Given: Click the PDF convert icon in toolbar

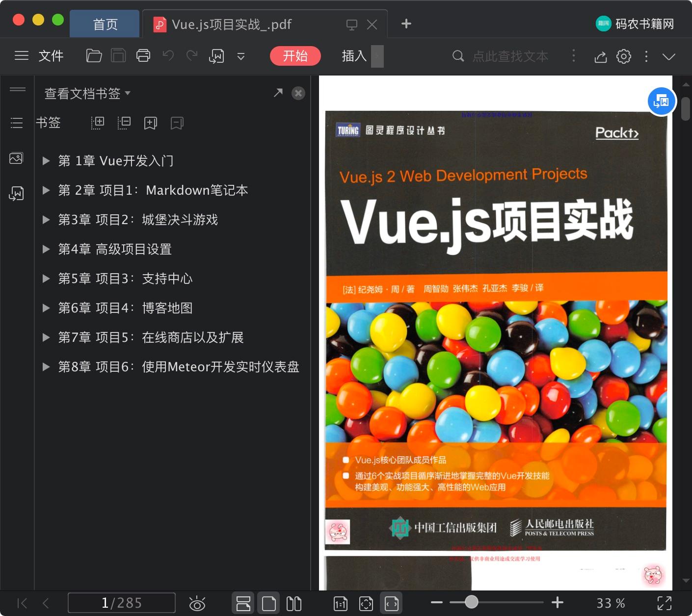Looking at the screenshot, I should point(216,56).
